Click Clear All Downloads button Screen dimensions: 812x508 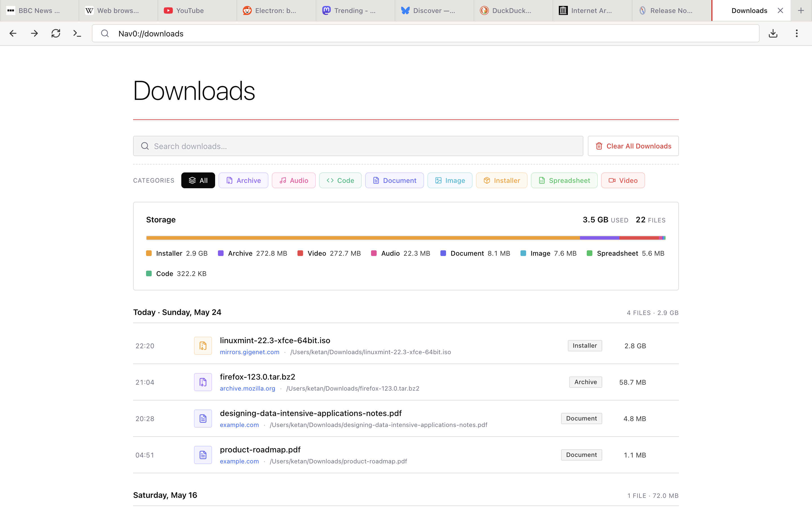[x=633, y=146]
